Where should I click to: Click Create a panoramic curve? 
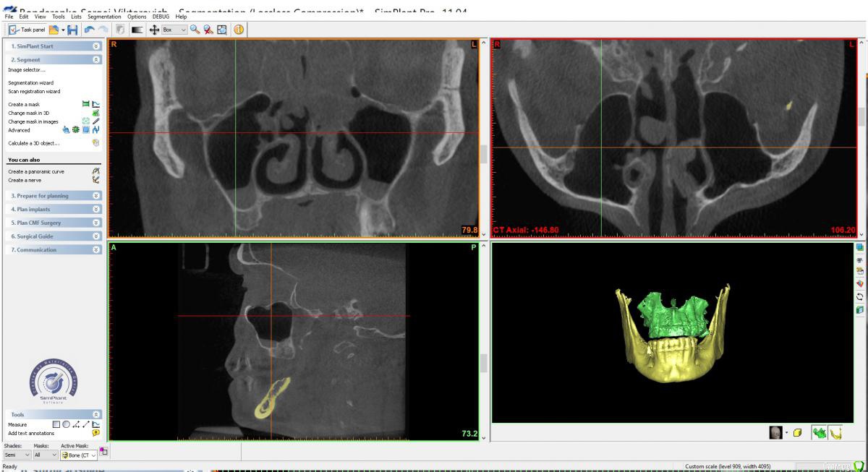click(41, 171)
